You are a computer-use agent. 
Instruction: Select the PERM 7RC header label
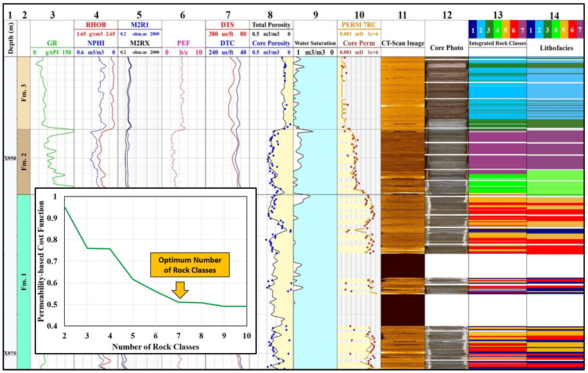pyautogui.click(x=359, y=24)
